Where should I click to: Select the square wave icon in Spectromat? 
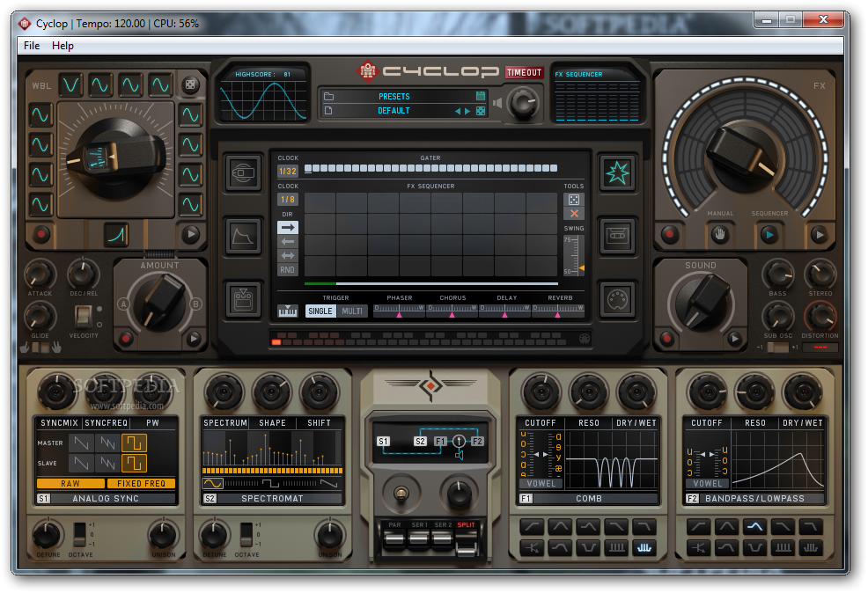tap(270, 484)
